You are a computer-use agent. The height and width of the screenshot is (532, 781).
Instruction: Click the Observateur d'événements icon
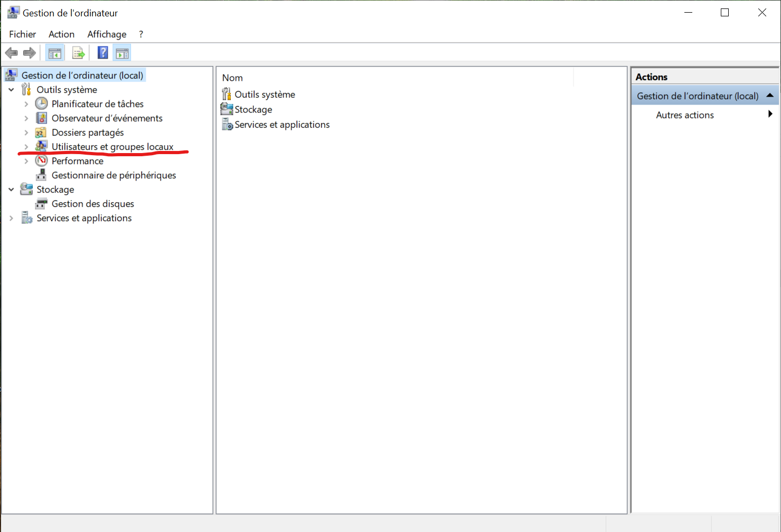[x=41, y=118]
